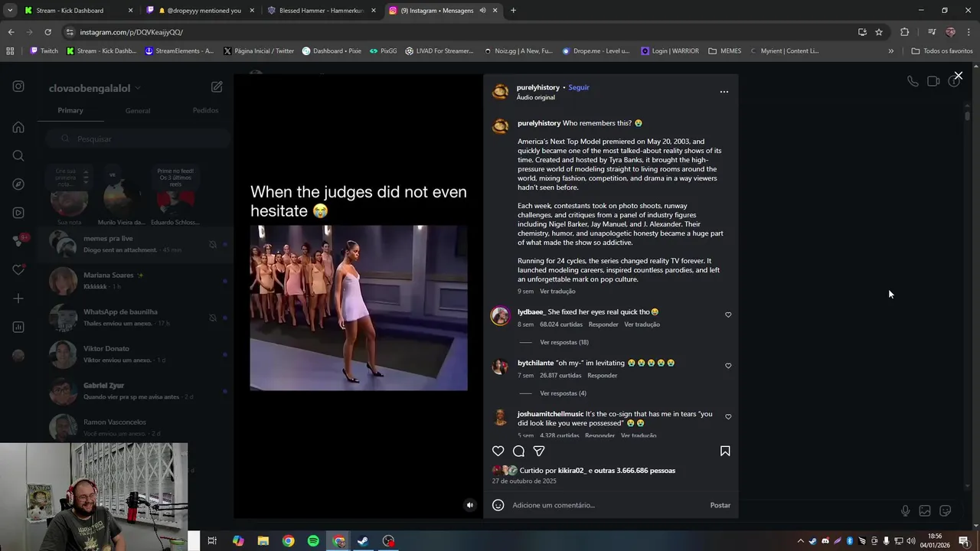Start a voice call with the phone icon
Viewport: 980px width, 551px height.
(x=913, y=81)
